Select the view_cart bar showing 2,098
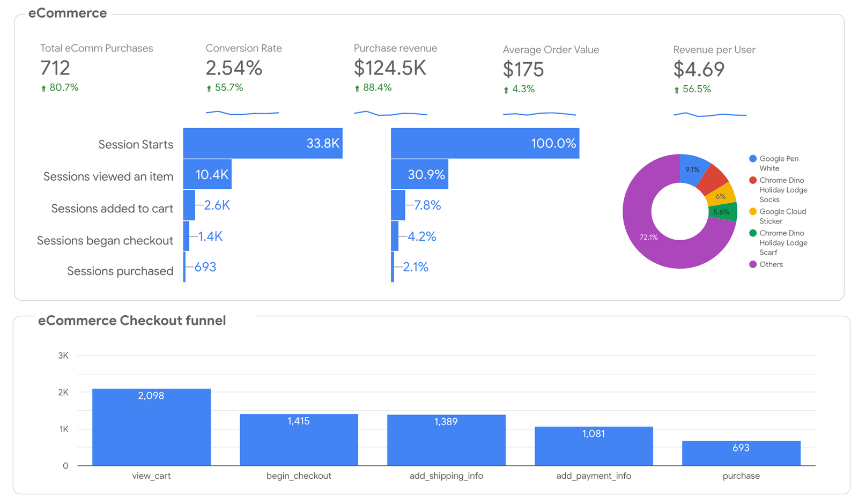858x504 pixels. (151, 427)
